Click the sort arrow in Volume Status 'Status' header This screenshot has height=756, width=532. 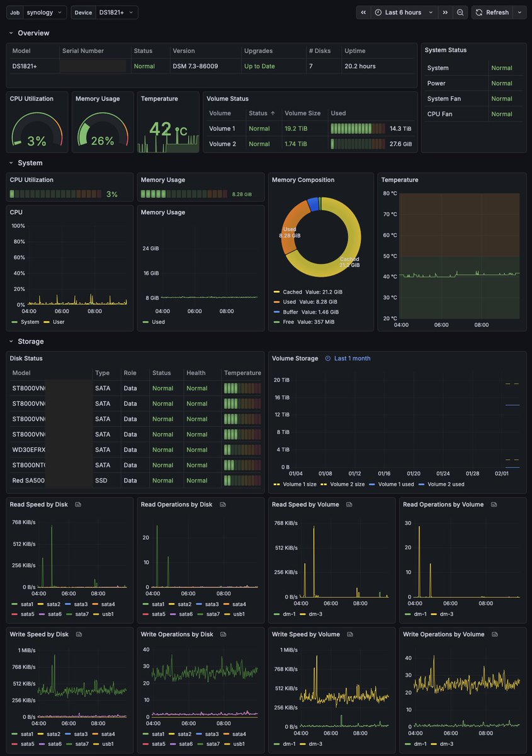[x=273, y=113]
